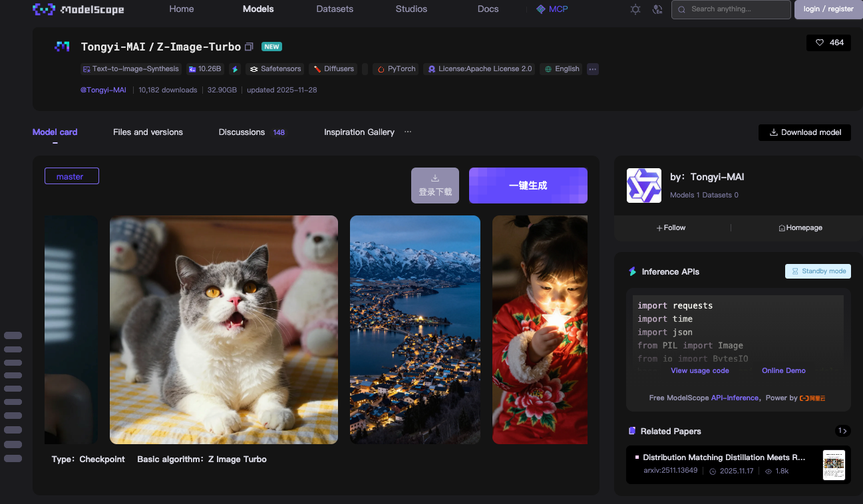
Task: Copy model name using the copy icon
Action: pos(250,47)
